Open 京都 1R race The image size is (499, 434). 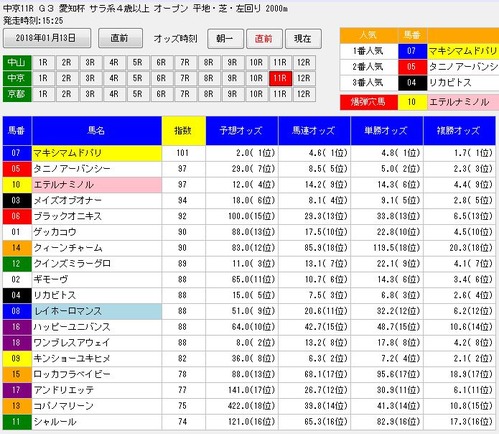43,94
